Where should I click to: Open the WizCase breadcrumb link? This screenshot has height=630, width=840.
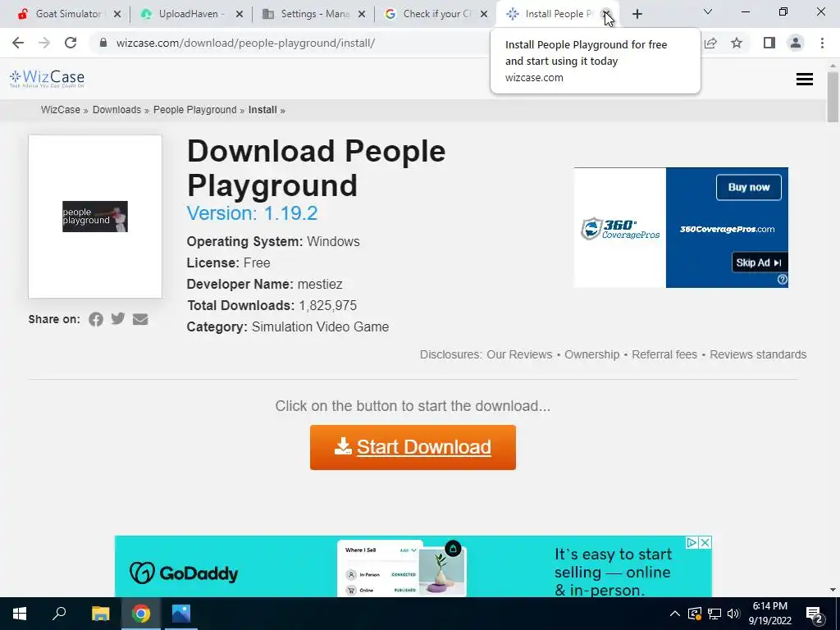pyautogui.click(x=61, y=110)
